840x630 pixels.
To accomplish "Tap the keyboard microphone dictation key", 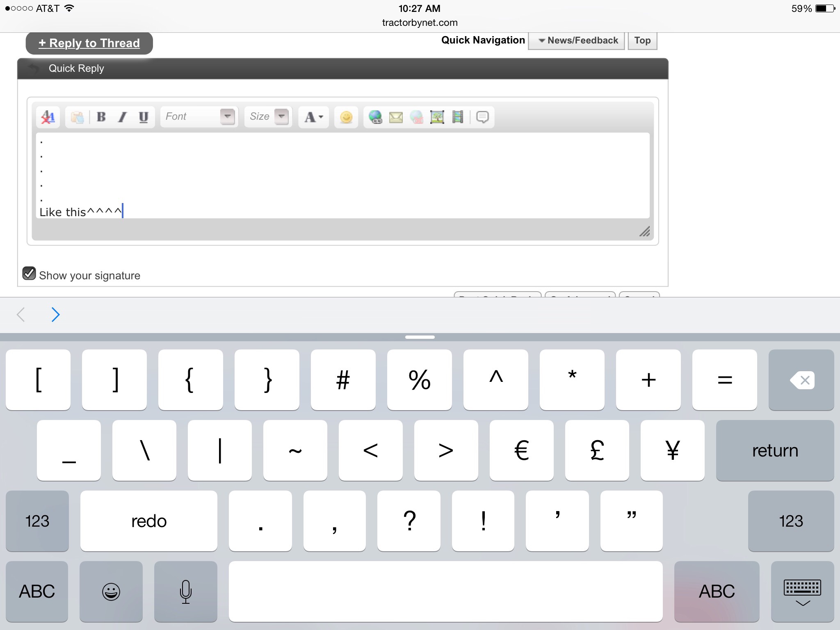I will click(x=186, y=591).
